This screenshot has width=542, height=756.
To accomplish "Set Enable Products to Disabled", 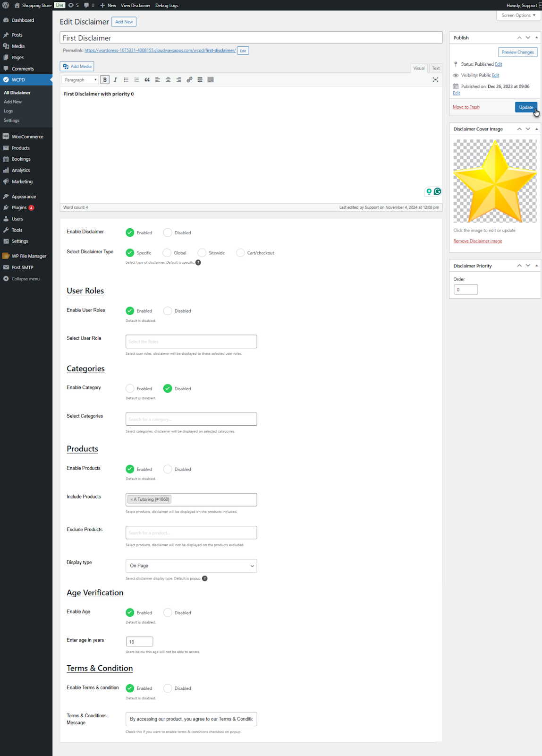I will 168,469.
